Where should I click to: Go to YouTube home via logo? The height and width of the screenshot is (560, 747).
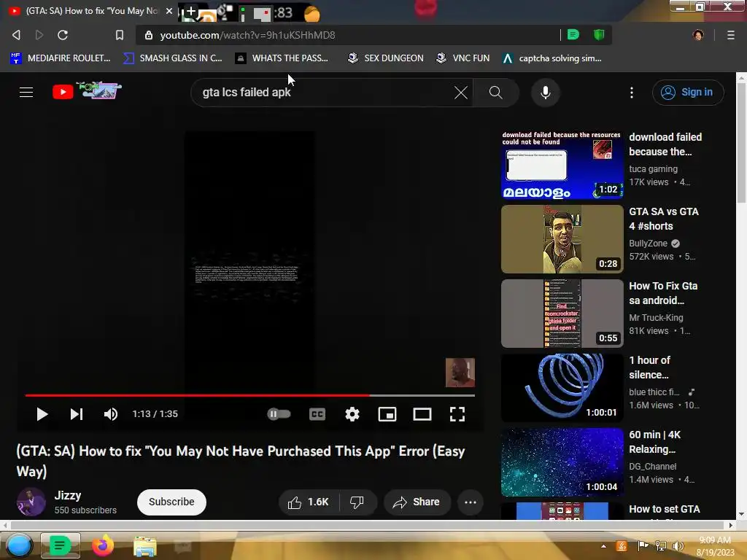pyautogui.click(x=87, y=91)
